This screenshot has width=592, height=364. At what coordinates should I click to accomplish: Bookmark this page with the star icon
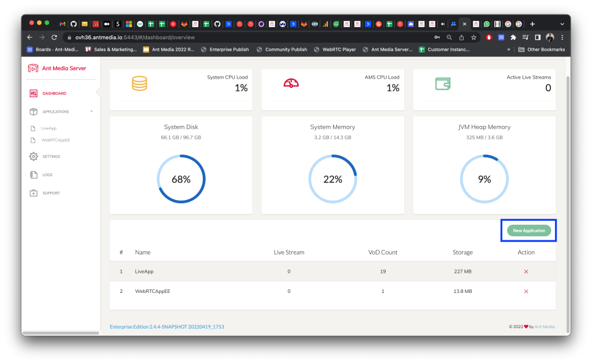(x=473, y=38)
